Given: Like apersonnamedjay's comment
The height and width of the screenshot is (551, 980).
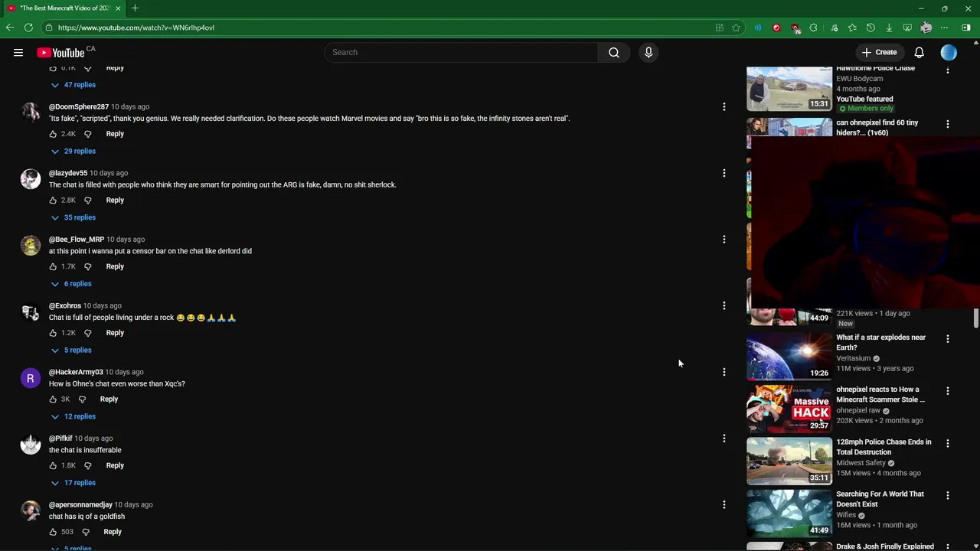Looking at the screenshot, I should 53,532.
